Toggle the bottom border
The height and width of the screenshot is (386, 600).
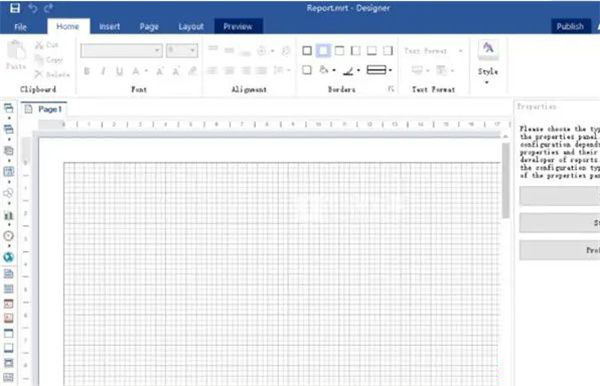click(x=372, y=50)
